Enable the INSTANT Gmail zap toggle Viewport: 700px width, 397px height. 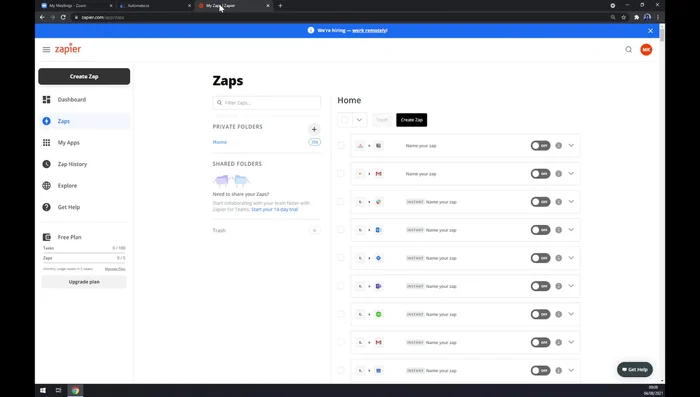pyautogui.click(x=540, y=343)
